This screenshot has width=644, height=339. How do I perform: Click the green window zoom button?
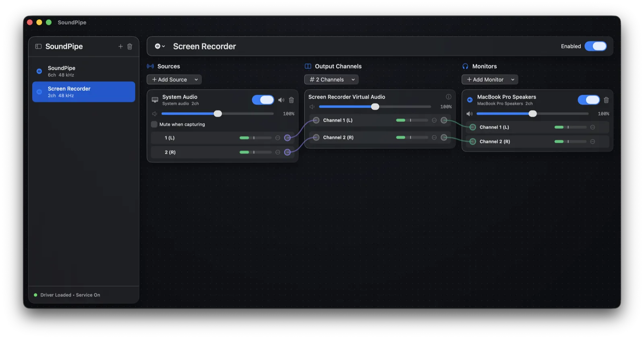[49, 23]
